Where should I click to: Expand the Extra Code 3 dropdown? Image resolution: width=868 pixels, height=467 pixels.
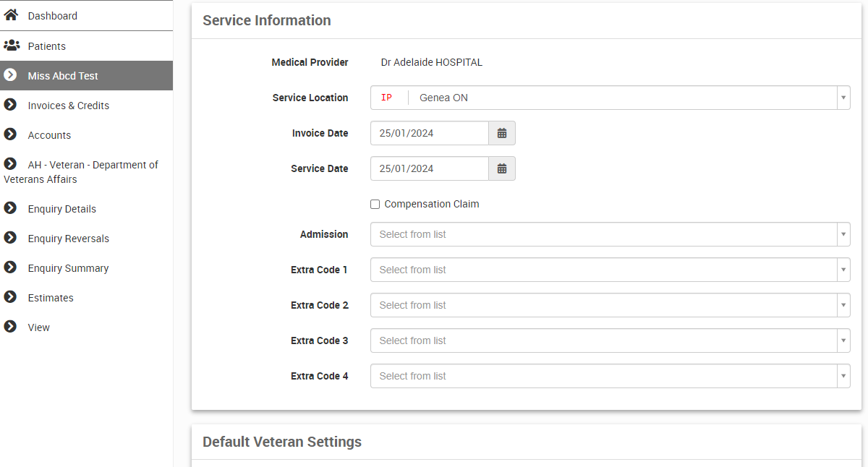click(609, 340)
